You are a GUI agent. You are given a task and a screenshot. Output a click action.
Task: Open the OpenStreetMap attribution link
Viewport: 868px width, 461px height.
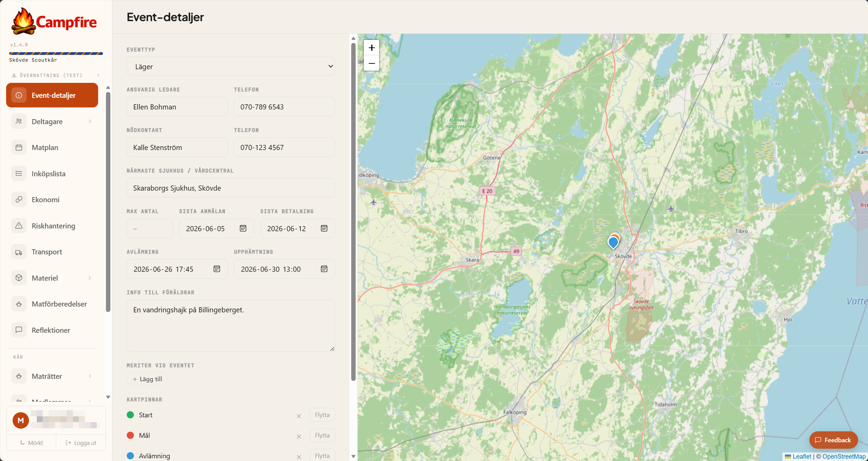click(844, 456)
